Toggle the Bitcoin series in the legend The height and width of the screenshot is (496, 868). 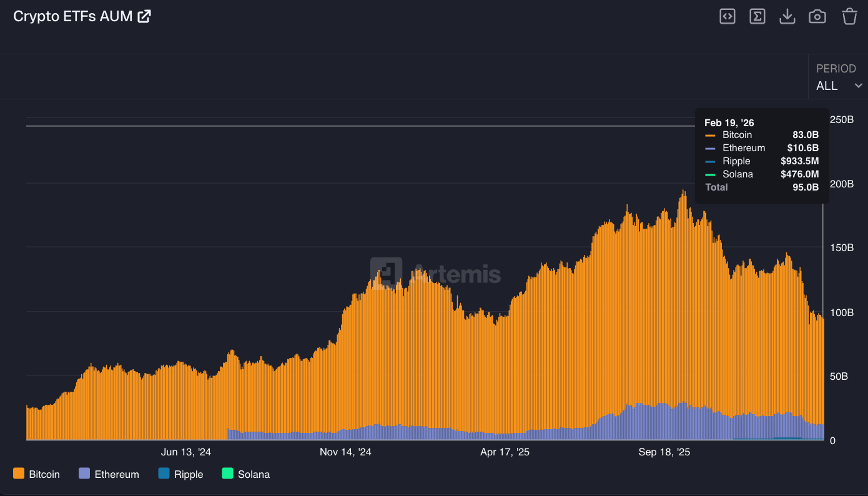pyautogui.click(x=36, y=474)
